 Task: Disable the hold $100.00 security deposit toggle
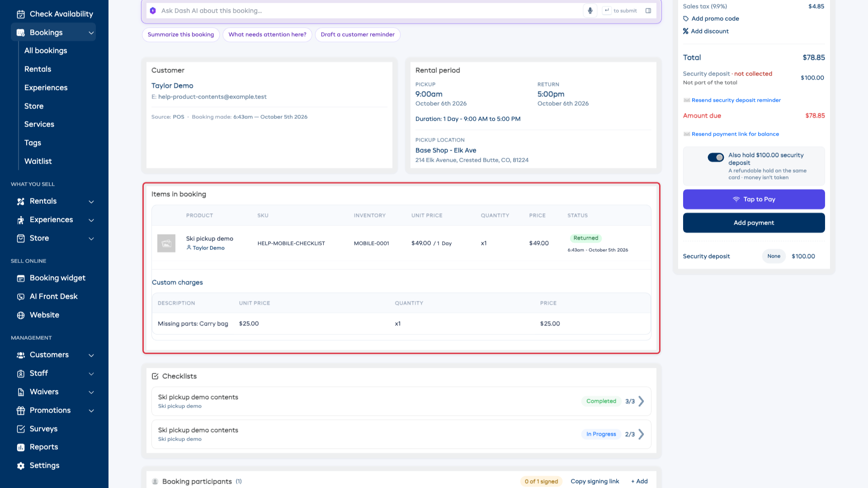pyautogui.click(x=716, y=157)
